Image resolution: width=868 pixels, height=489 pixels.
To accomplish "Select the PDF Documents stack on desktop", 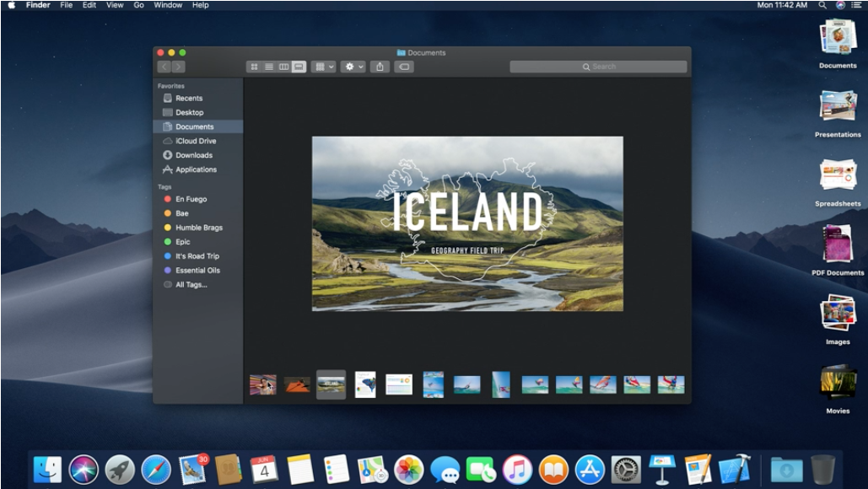I will pos(838,250).
